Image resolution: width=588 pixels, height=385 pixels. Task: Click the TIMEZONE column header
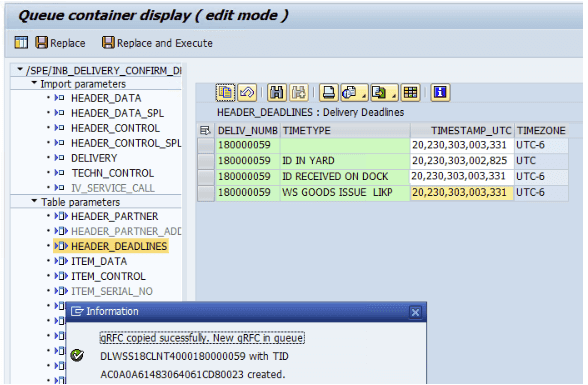[541, 130]
